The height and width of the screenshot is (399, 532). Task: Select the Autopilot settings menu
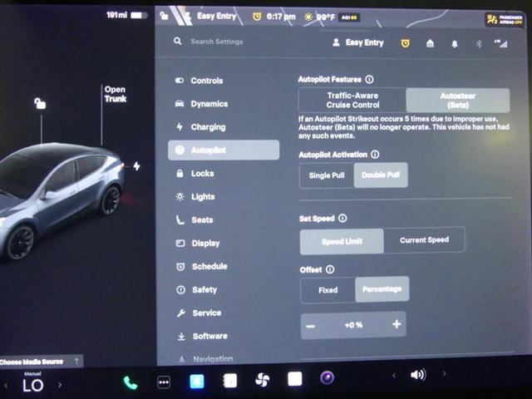pyautogui.click(x=224, y=150)
